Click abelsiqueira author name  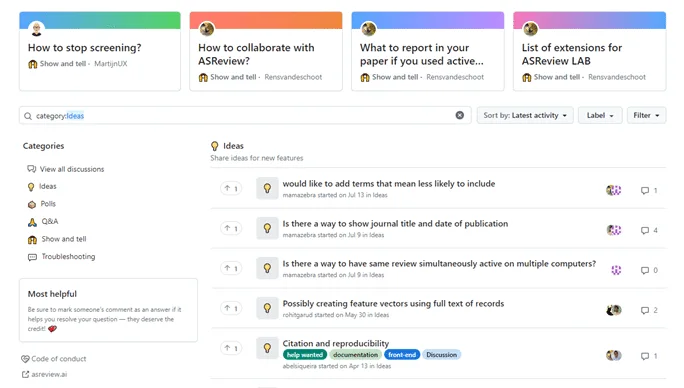[301, 366]
